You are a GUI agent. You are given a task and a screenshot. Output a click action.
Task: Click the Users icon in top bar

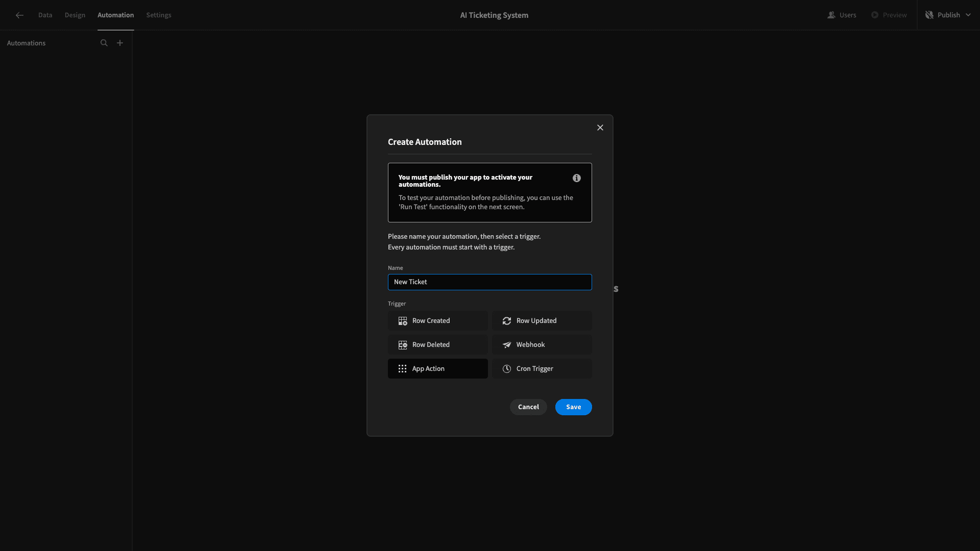pos(831,15)
